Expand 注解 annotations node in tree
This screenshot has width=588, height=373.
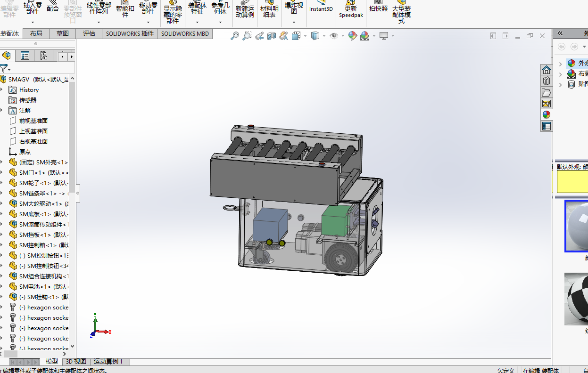[2, 110]
